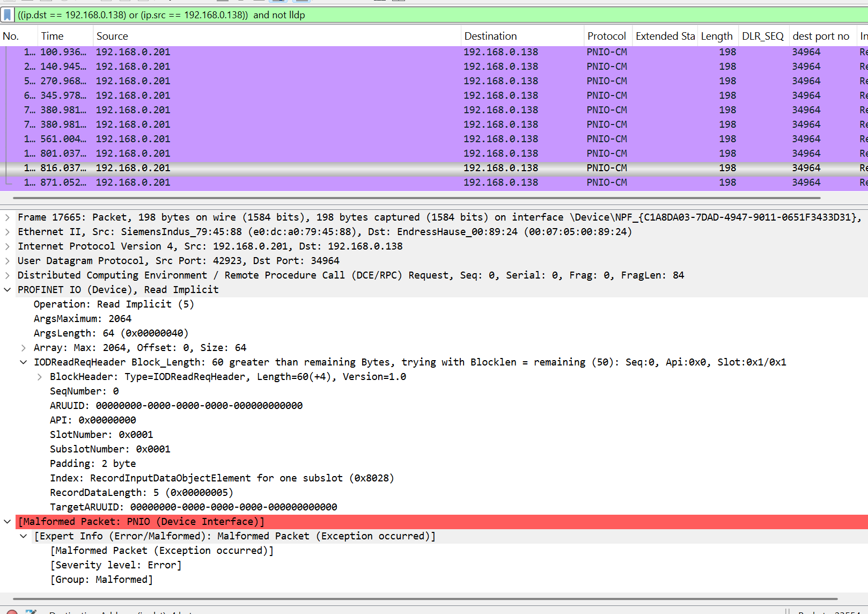Sort packets by the No. column
The height and width of the screenshot is (614, 868).
[x=18, y=36]
